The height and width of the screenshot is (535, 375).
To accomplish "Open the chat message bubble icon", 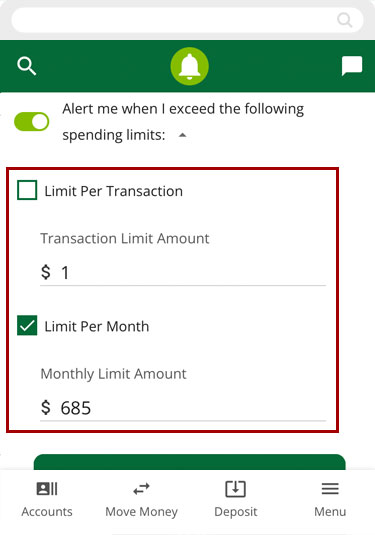I will [x=352, y=66].
